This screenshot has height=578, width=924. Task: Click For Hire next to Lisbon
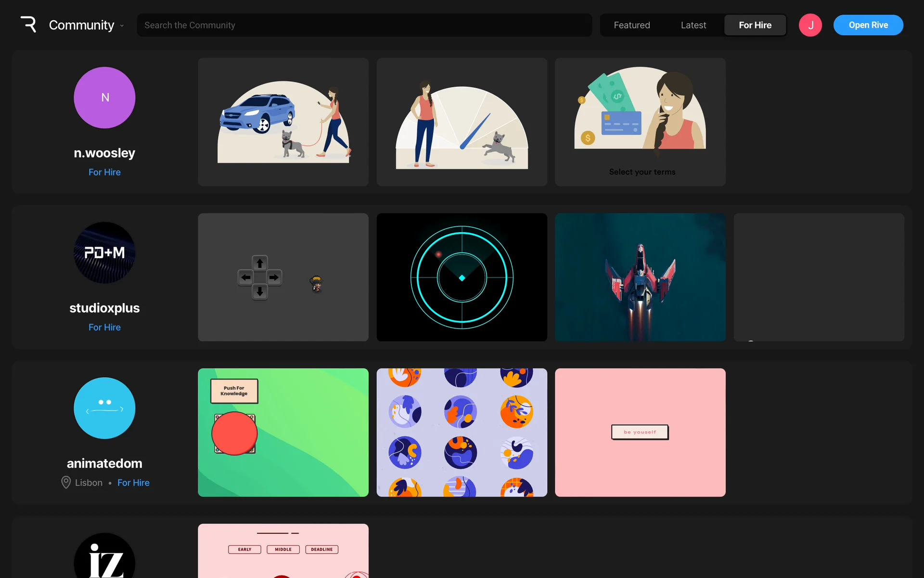pos(133,483)
